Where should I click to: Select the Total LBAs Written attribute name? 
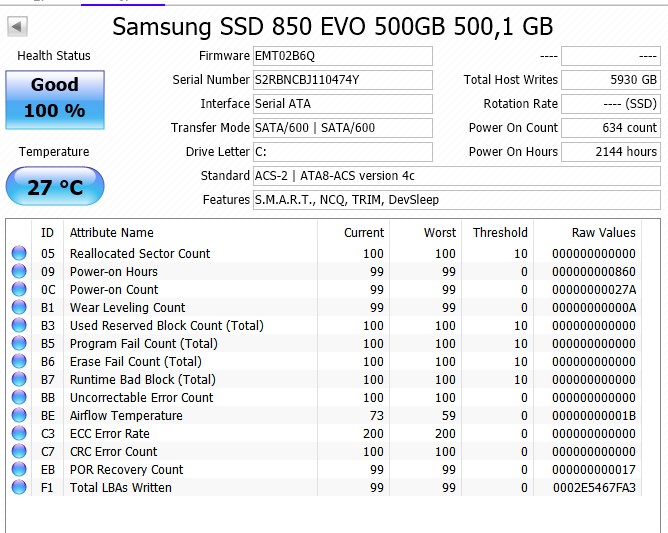point(121,487)
